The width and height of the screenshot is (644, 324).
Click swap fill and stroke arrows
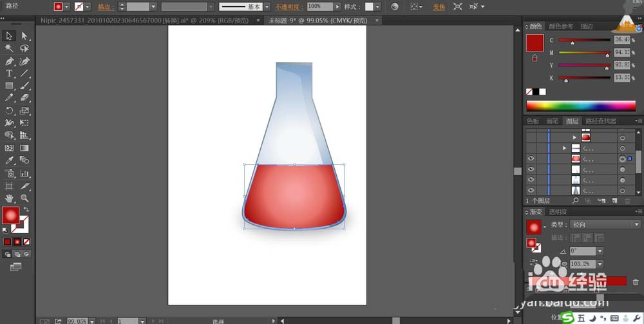(26, 209)
